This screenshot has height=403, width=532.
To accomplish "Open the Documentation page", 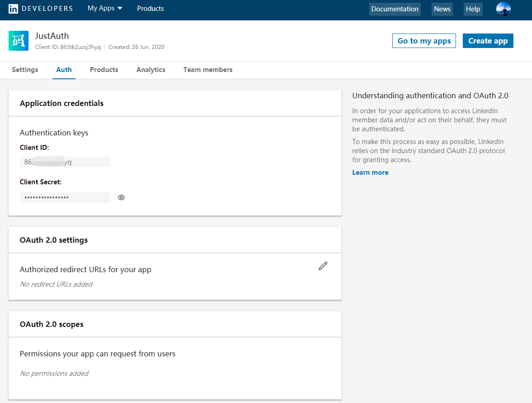I will 394,9.
